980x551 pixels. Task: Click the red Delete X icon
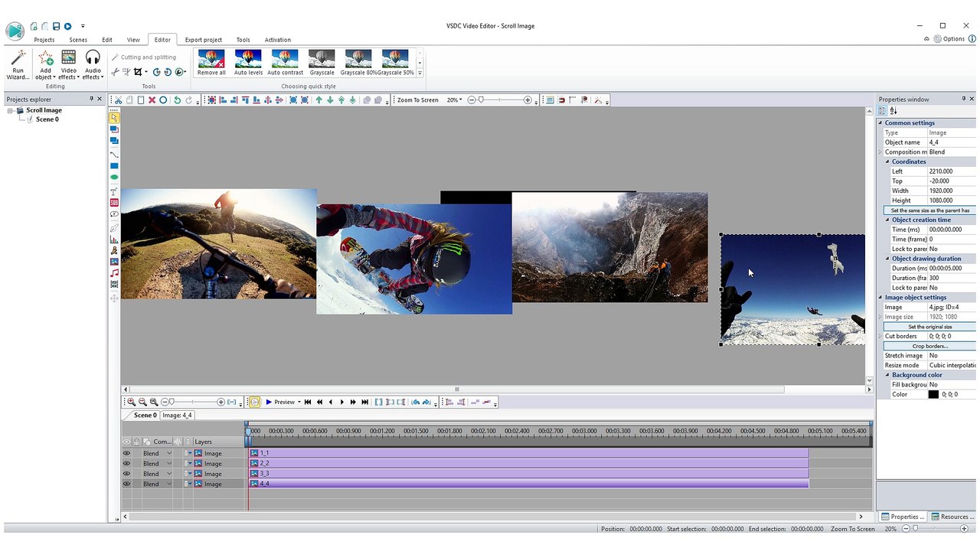point(152,100)
